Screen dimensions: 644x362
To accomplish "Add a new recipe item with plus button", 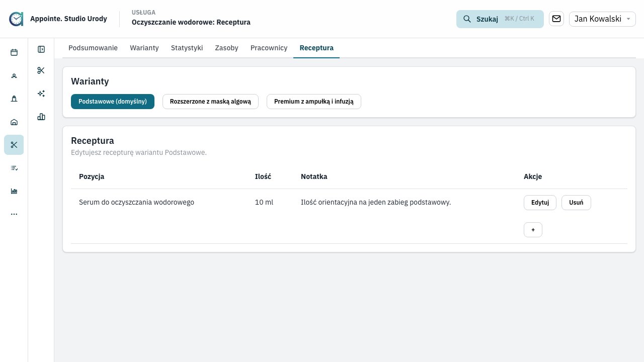I will pos(533,230).
